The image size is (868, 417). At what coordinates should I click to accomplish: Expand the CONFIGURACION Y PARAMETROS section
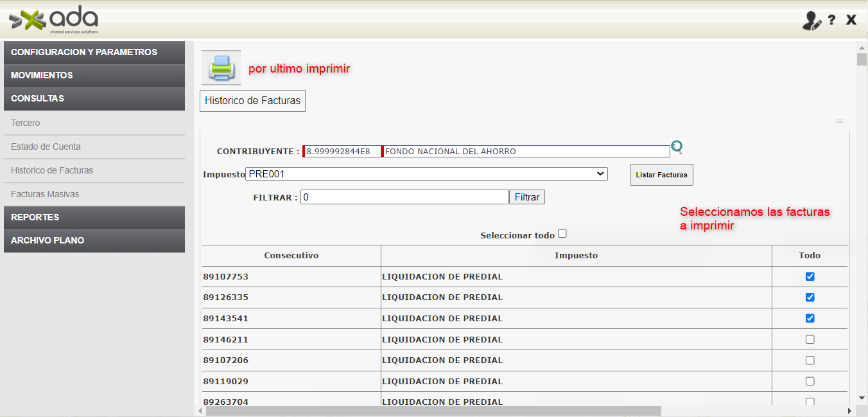click(94, 52)
